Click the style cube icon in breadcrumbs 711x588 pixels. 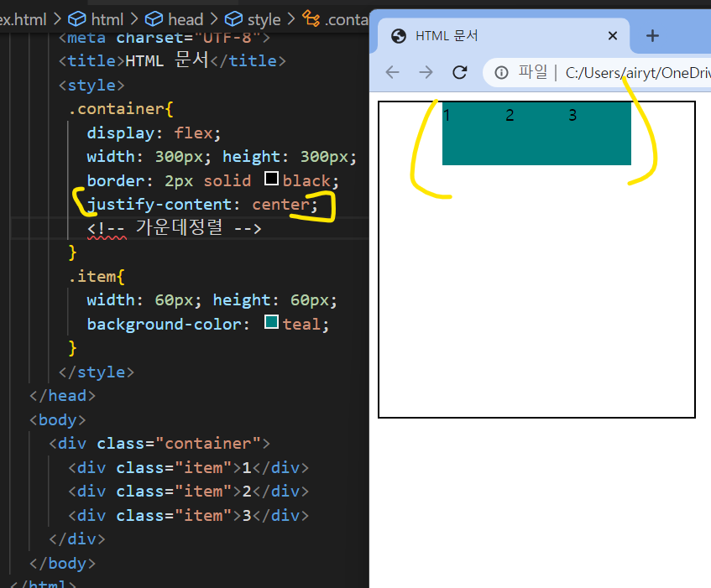coord(234,19)
